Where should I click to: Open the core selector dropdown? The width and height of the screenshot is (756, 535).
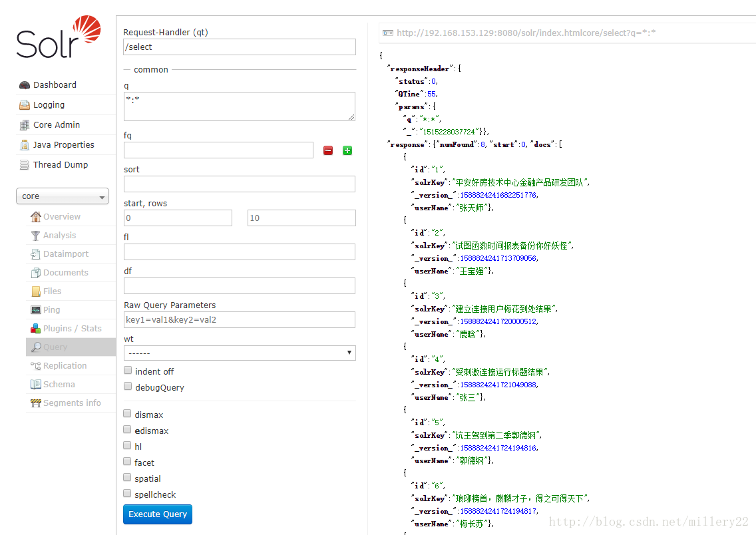tap(63, 196)
